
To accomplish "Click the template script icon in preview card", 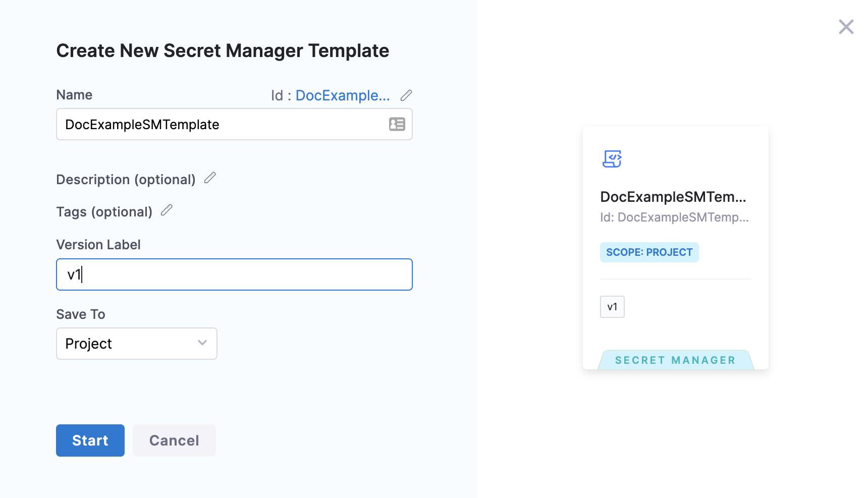I will click(x=612, y=159).
